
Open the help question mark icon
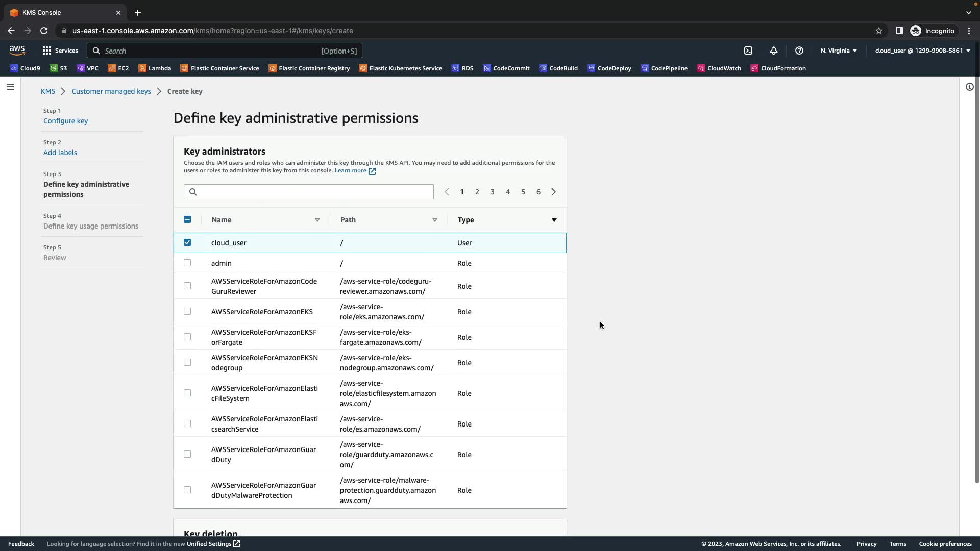799,51
